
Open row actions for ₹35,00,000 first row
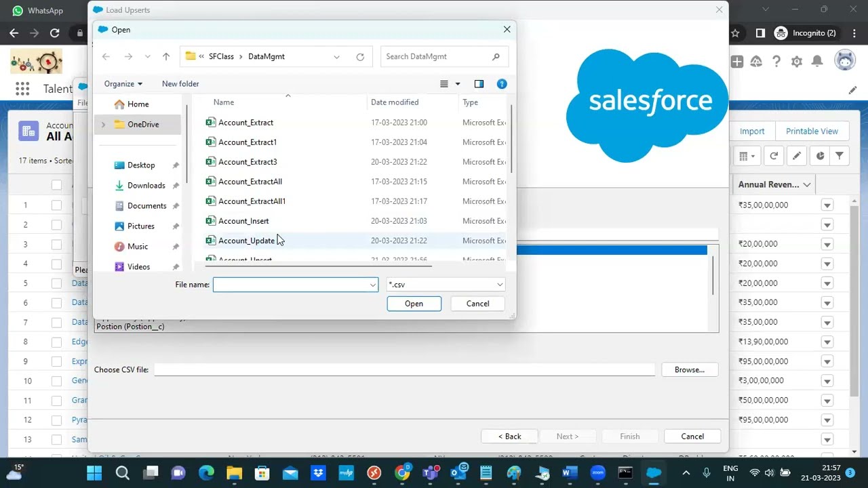827,205
